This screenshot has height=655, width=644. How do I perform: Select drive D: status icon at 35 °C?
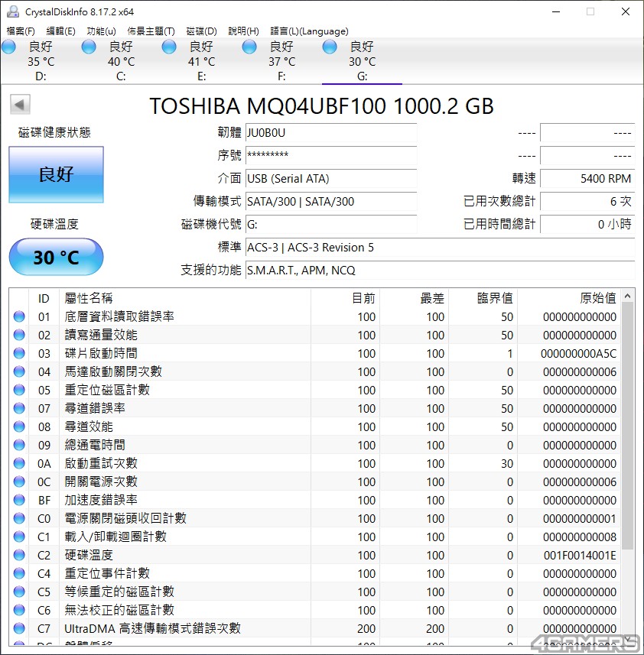click(x=8, y=47)
